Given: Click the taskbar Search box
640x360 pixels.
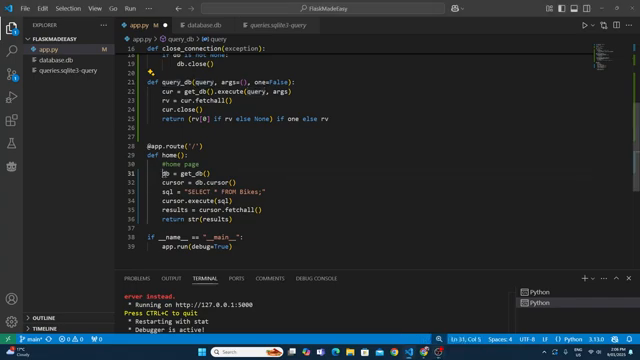Looking at the screenshot, I should tap(247, 352).
